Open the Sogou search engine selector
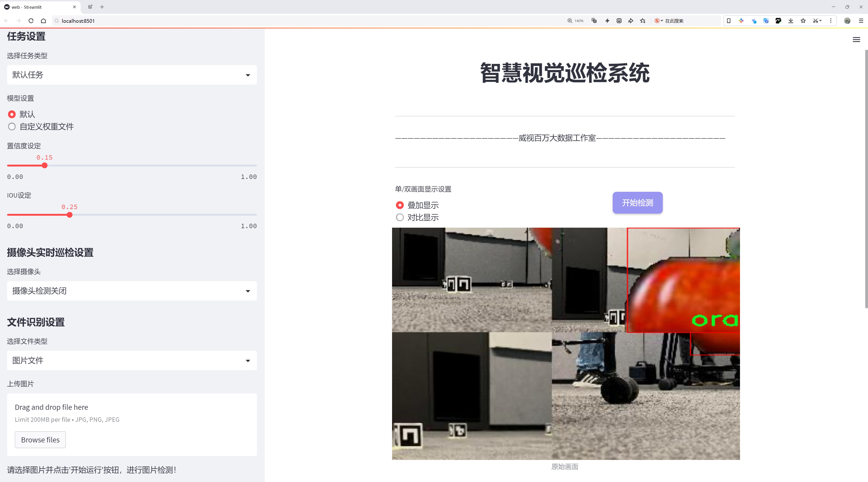Image resolution: width=868 pixels, height=482 pixels. click(x=658, y=20)
